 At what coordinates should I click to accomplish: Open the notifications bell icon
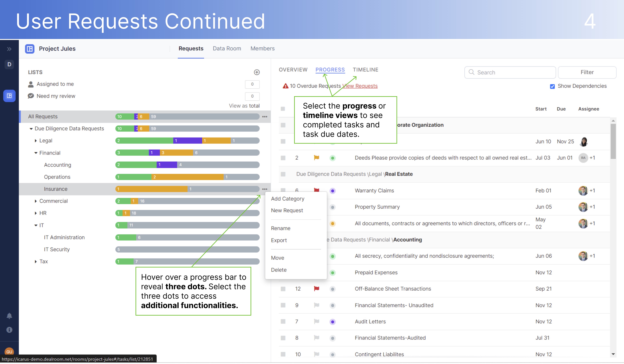[x=9, y=316]
